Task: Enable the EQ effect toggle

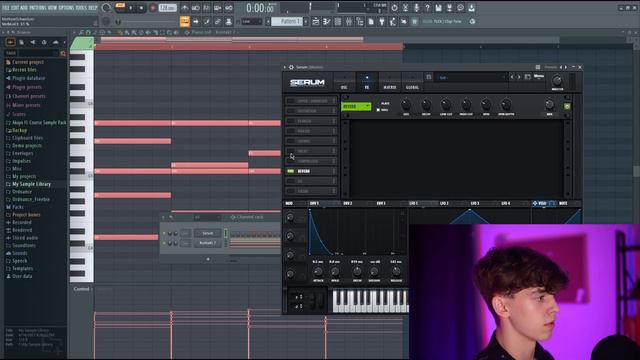Action: click(291, 181)
